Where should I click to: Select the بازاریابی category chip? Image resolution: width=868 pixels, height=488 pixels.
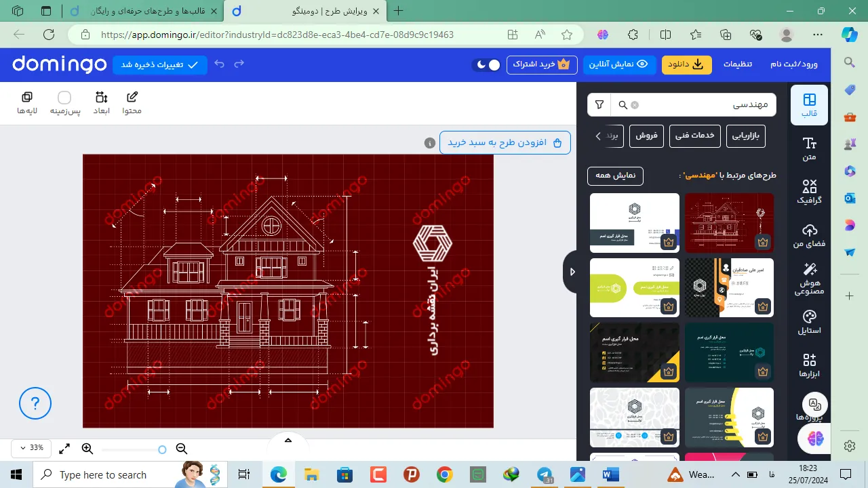coord(746,136)
